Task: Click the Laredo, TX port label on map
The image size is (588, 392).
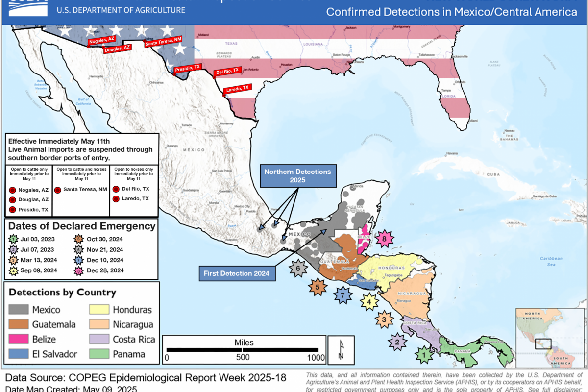Action: click(x=237, y=90)
